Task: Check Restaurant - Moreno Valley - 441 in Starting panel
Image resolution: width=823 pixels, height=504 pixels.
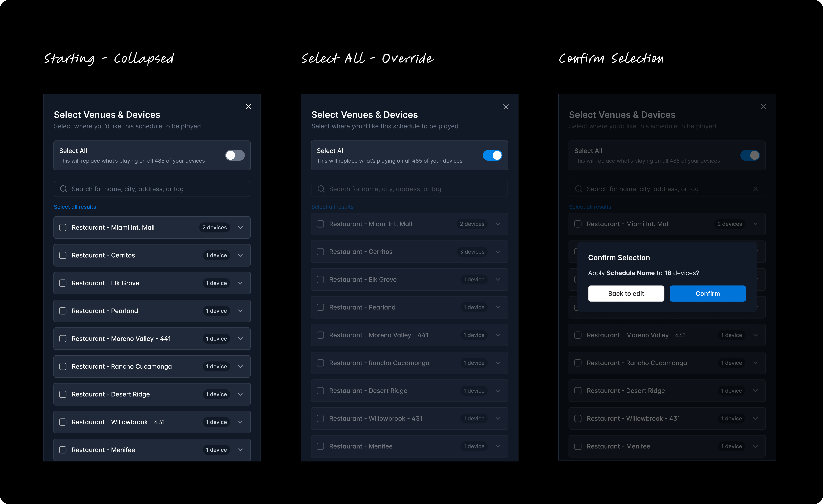Action: coord(63,339)
